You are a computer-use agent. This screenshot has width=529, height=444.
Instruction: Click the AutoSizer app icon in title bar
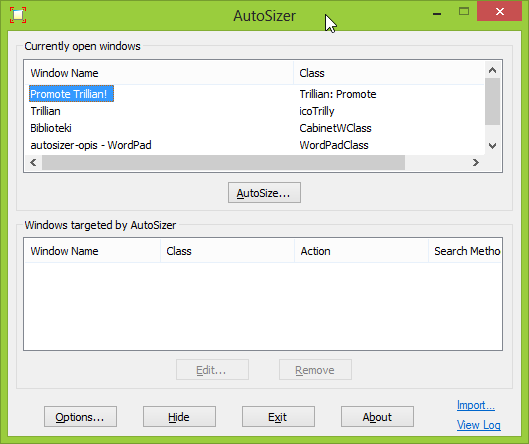[x=18, y=15]
